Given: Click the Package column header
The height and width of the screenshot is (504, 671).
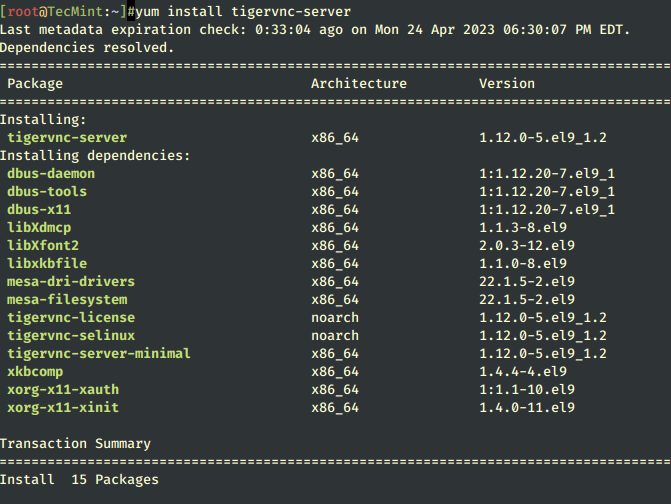Looking at the screenshot, I should click(x=35, y=84).
